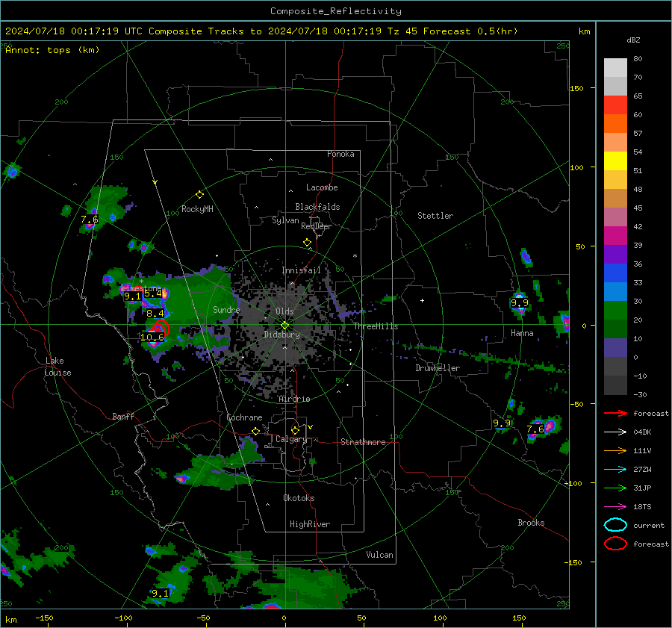This screenshot has height=628, width=672.
Task: Click the RockyMH label
Action: point(197,209)
